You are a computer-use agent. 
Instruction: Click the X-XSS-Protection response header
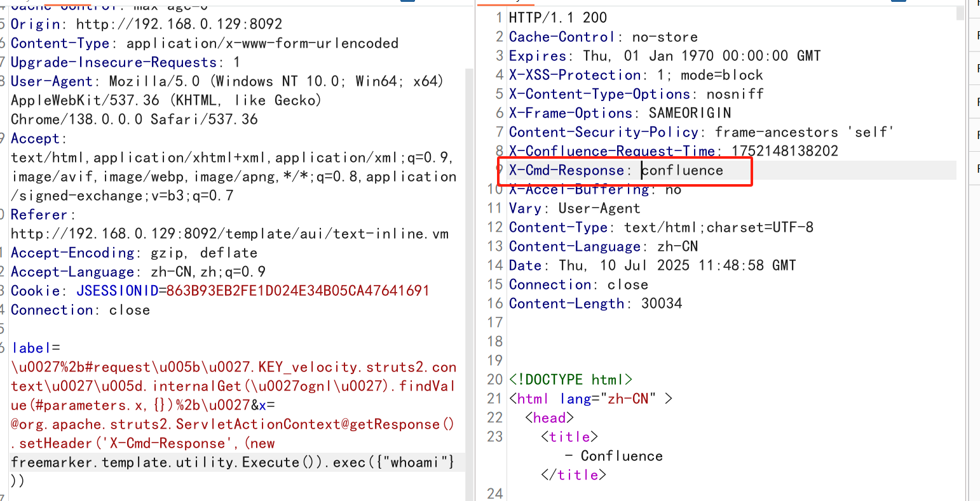pos(636,75)
